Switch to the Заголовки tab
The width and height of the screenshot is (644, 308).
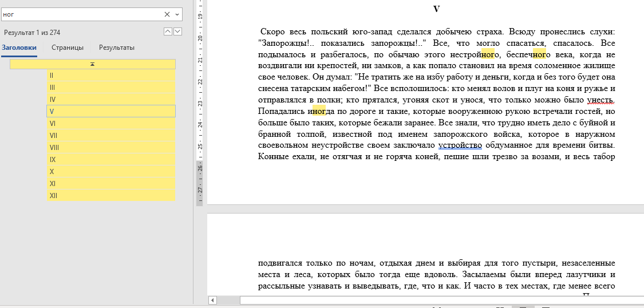19,48
